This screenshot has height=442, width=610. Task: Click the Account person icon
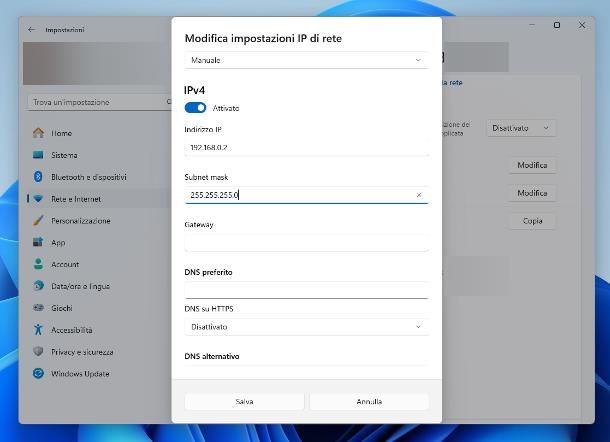(38, 265)
